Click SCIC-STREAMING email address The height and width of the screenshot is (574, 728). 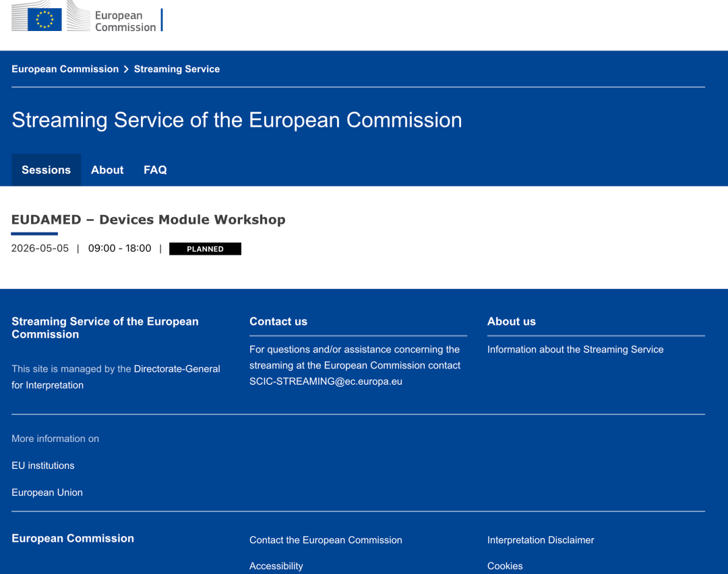point(326,381)
